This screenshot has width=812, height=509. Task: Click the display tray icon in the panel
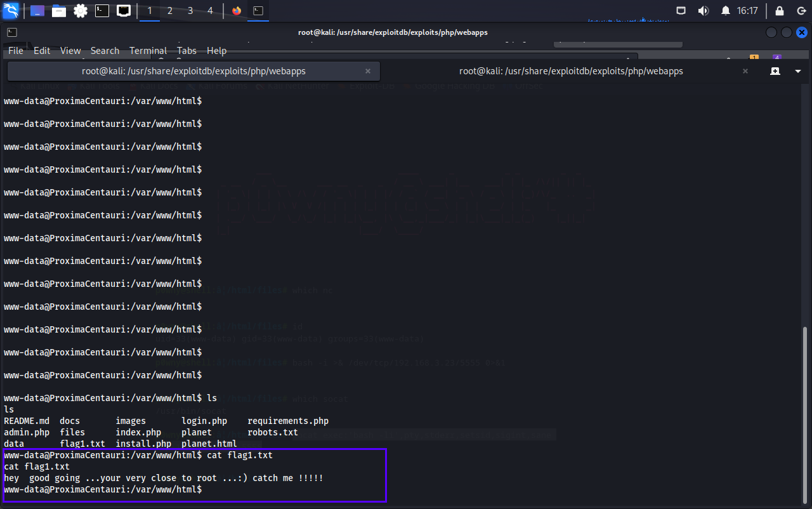click(x=681, y=11)
